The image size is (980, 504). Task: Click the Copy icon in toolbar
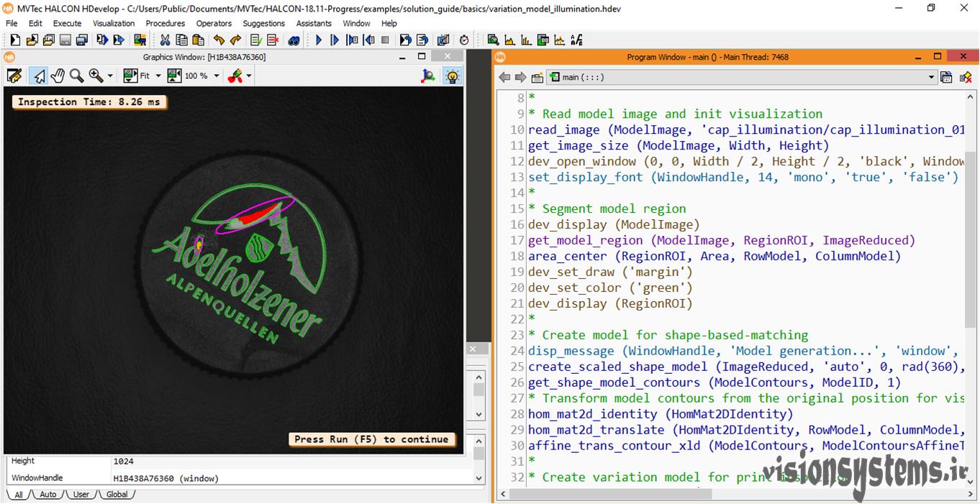(181, 40)
